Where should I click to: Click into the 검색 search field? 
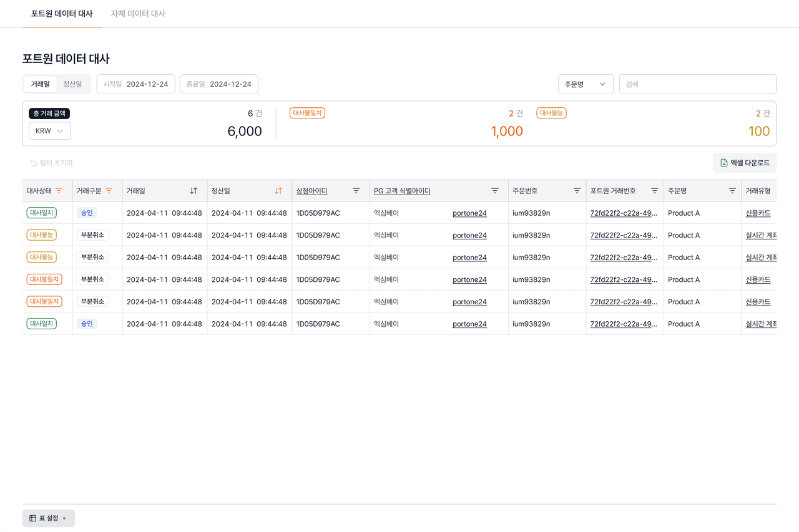point(697,84)
